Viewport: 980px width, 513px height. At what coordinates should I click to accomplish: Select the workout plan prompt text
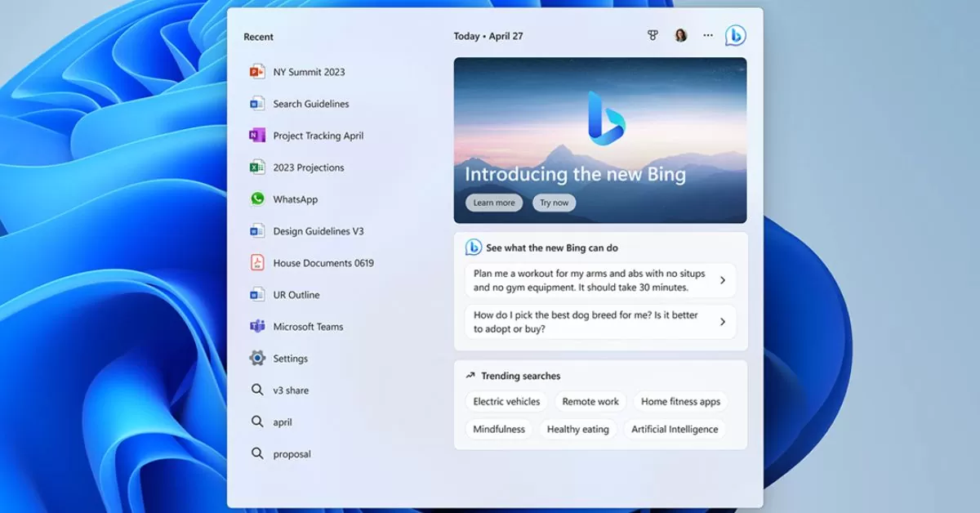[x=587, y=280]
